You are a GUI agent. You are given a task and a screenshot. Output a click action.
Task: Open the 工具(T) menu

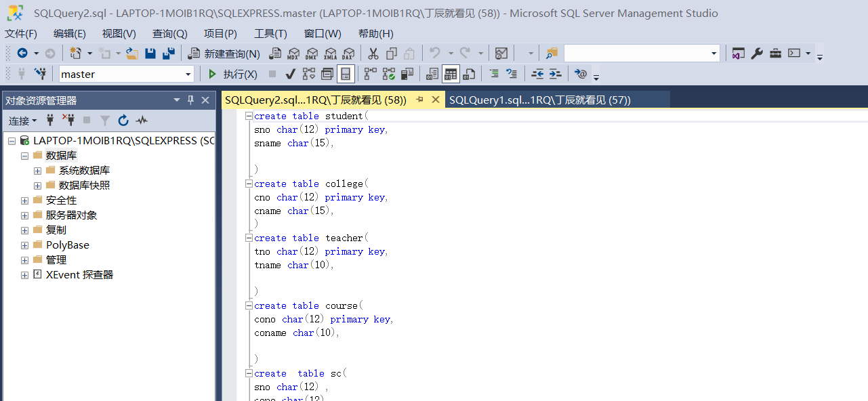tap(270, 33)
